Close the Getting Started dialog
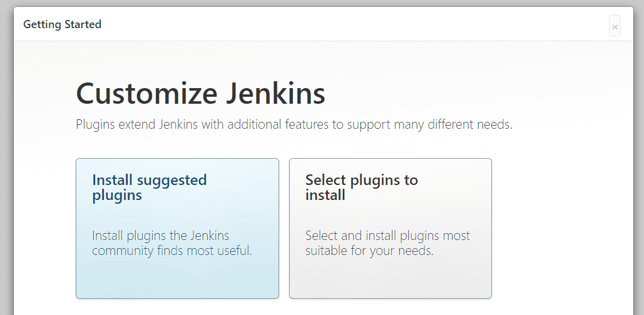Viewport: 644px width, 315px height. click(615, 27)
